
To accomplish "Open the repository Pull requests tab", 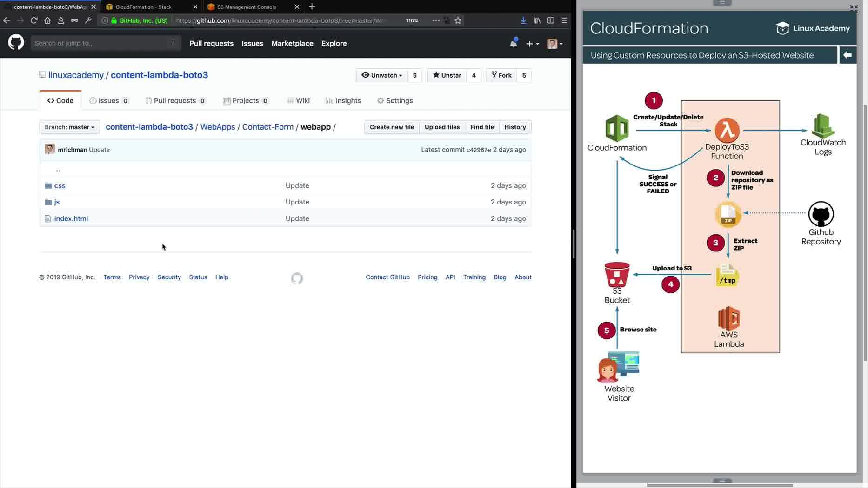I will tap(175, 100).
